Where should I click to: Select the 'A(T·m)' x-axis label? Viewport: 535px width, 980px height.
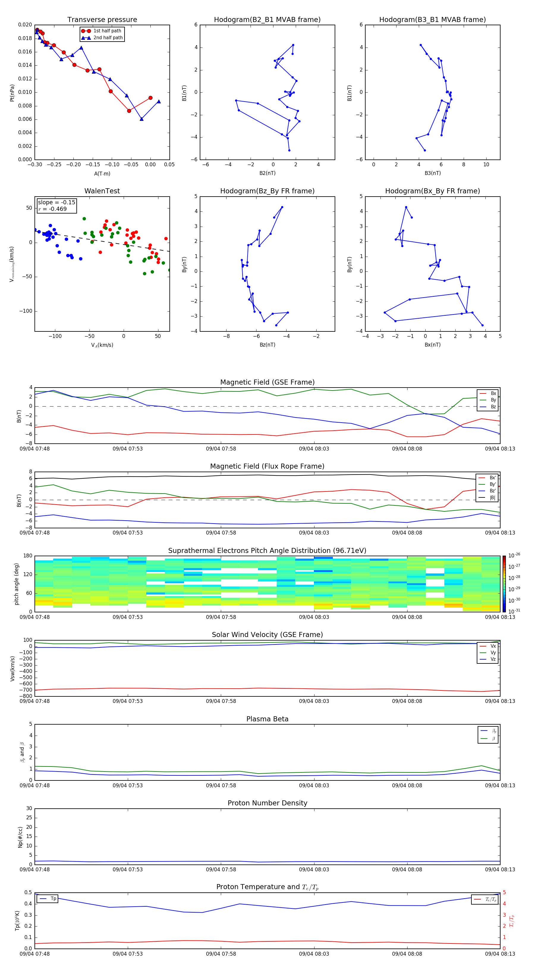pos(102,173)
